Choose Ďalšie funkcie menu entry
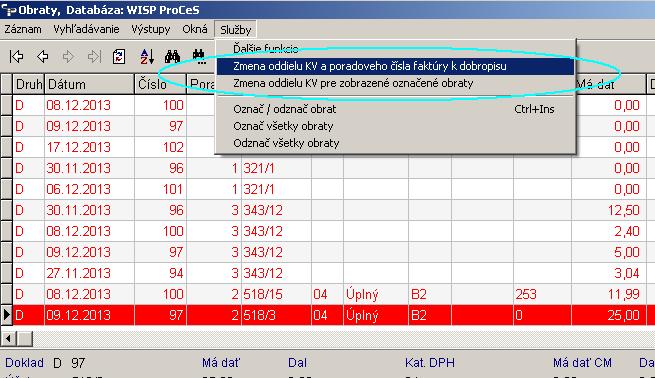655x378 pixels. point(266,48)
